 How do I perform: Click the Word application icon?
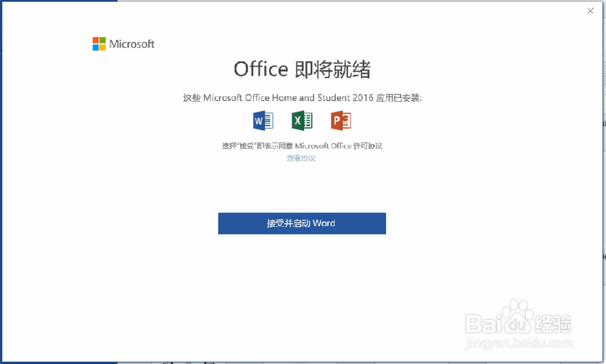tap(263, 121)
